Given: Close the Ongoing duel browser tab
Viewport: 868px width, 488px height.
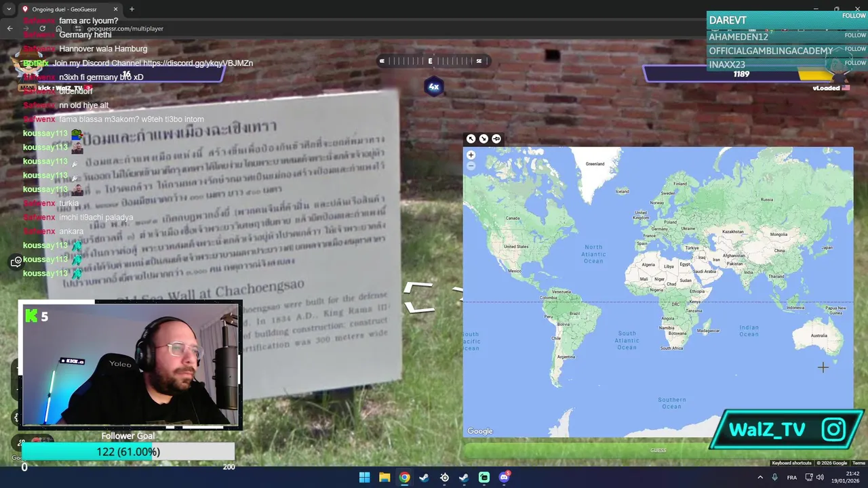Looking at the screenshot, I should 115,9.
